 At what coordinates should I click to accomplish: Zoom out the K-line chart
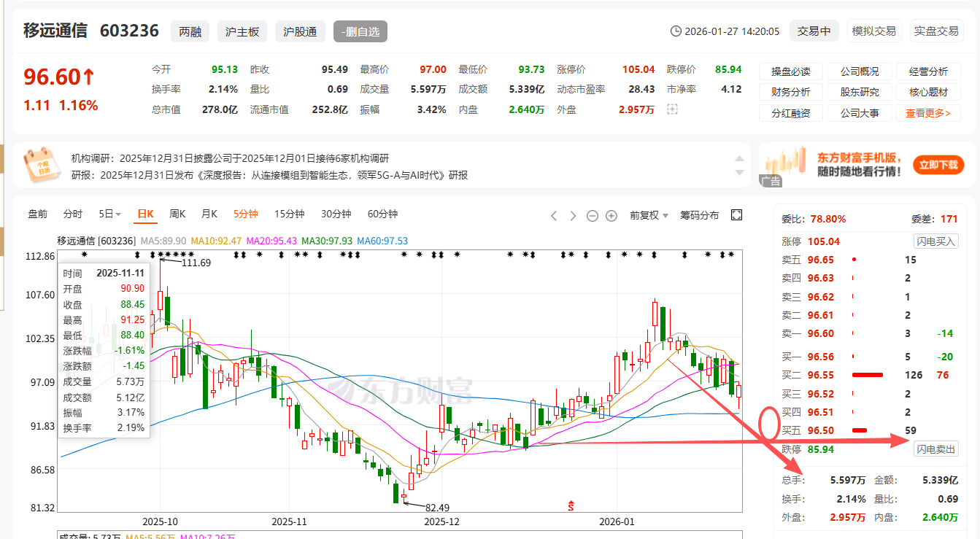(x=593, y=215)
